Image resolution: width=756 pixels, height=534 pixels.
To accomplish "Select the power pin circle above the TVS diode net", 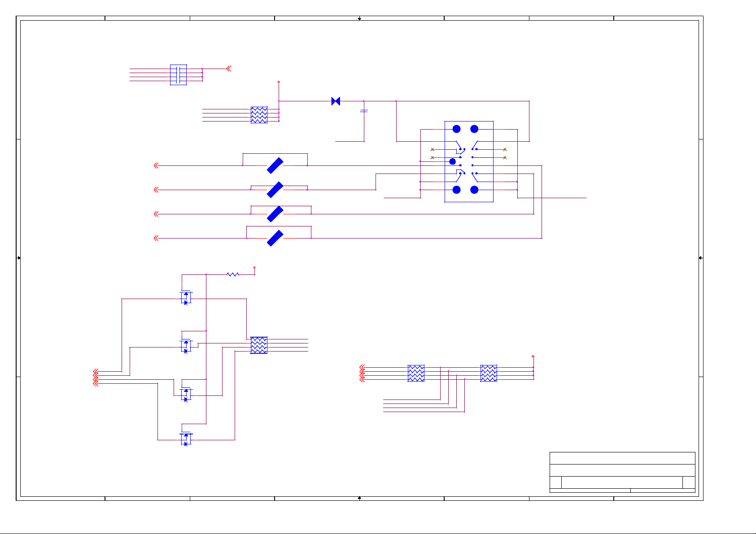I will [x=279, y=82].
